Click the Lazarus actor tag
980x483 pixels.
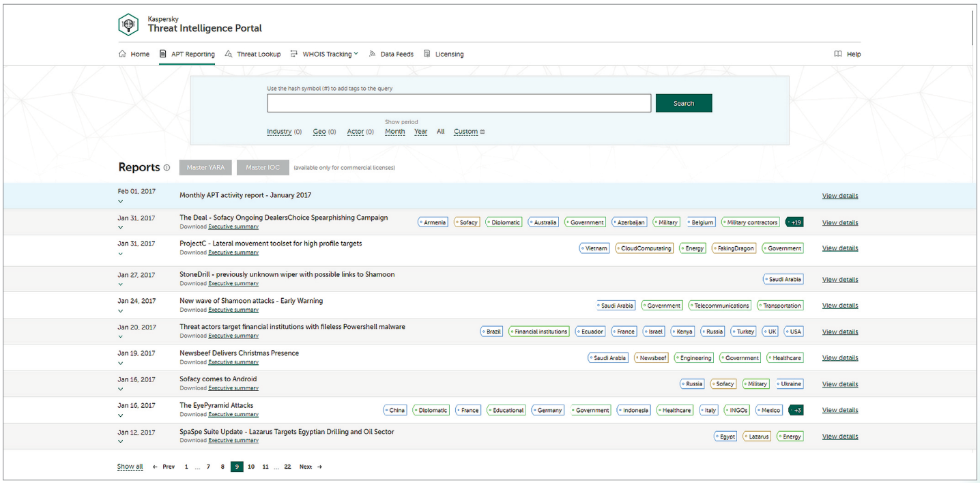757,437
